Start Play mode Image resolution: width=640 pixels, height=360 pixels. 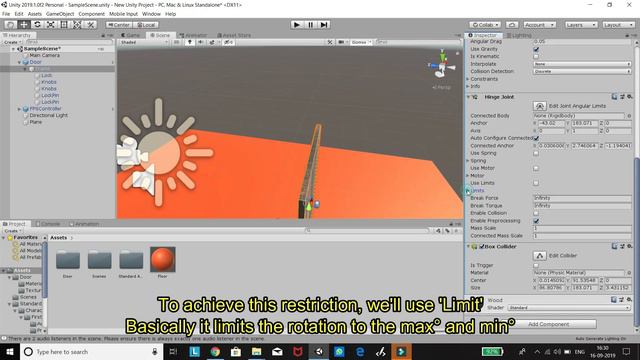click(297, 24)
